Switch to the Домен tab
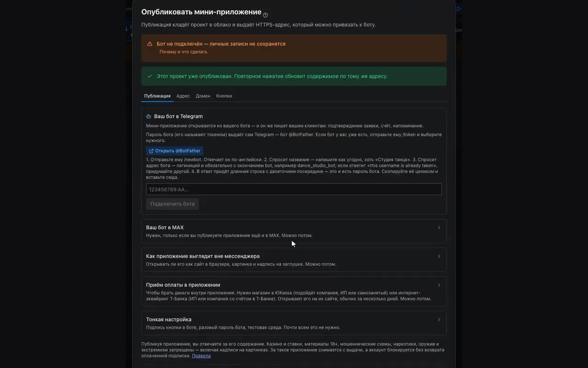The width and height of the screenshot is (588, 368). [203, 96]
